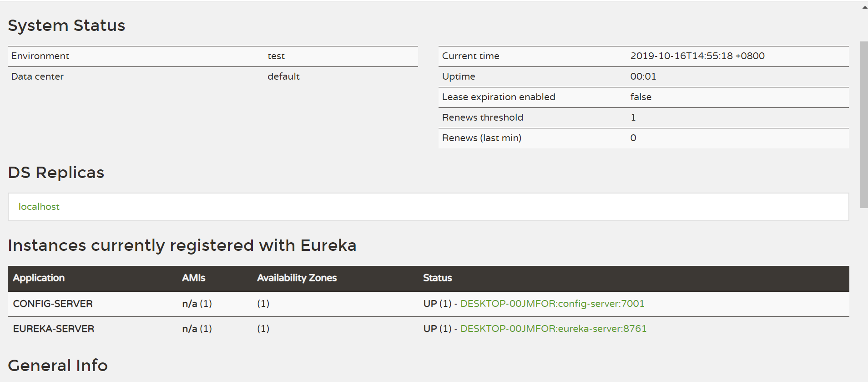The height and width of the screenshot is (382, 868).
Task: Select the data center value 'default'
Action: (x=283, y=76)
